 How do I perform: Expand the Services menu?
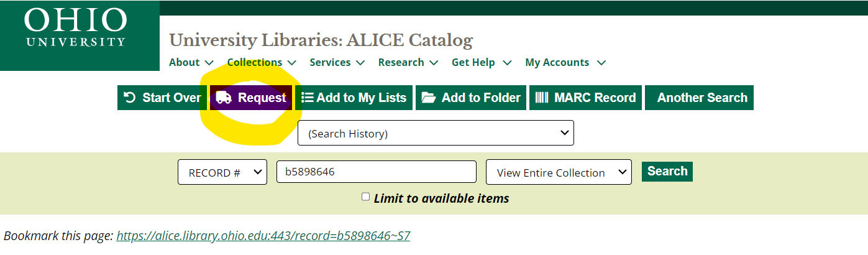pyautogui.click(x=337, y=62)
